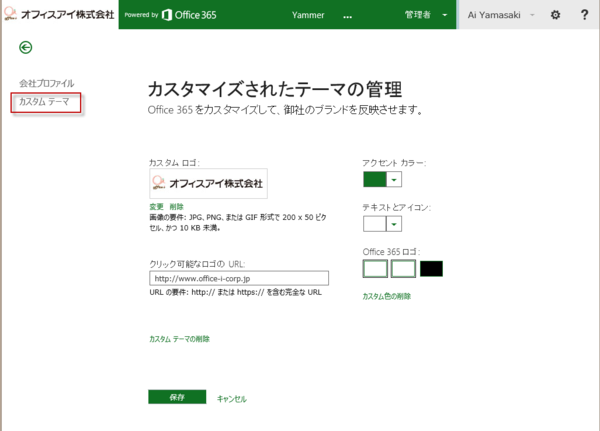Open the settings gear icon
Image resolution: width=600 pixels, height=431 pixels.
(555, 15)
